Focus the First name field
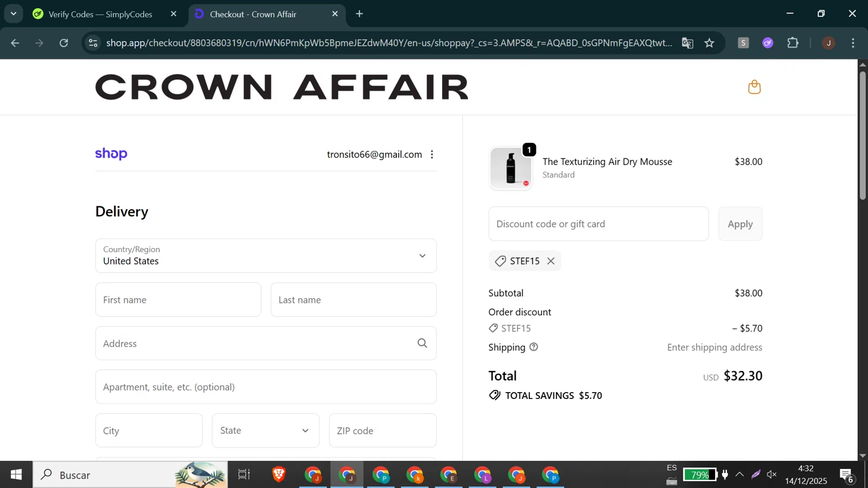 click(x=178, y=300)
